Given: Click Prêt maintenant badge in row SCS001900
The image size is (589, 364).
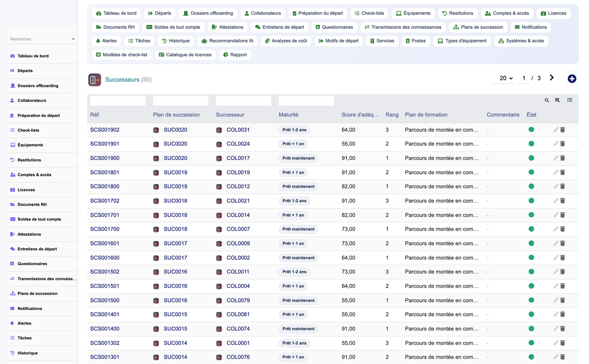Looking at the screenshot, I should tap(298, 158).
